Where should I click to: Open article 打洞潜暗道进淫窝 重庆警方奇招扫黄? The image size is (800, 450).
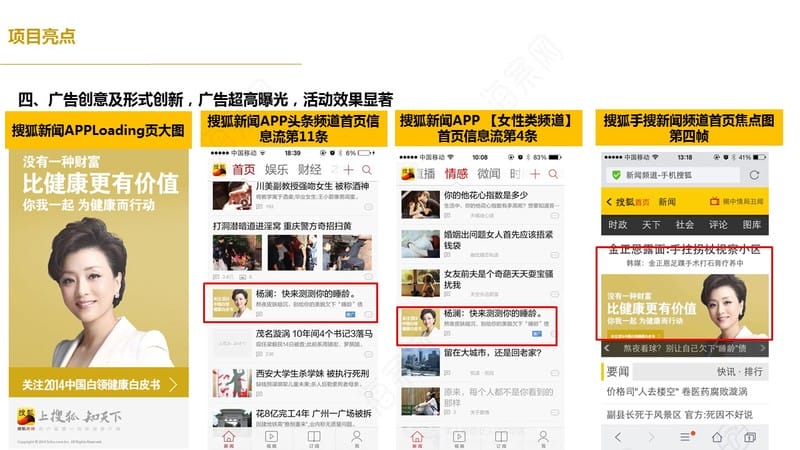(282, 226)
